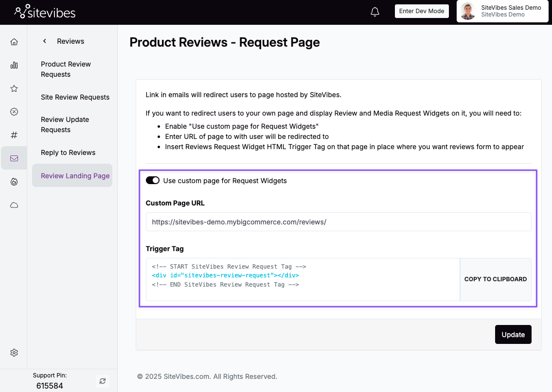
Task: Click the Custom Page URL field
Action: click(338, 222)
